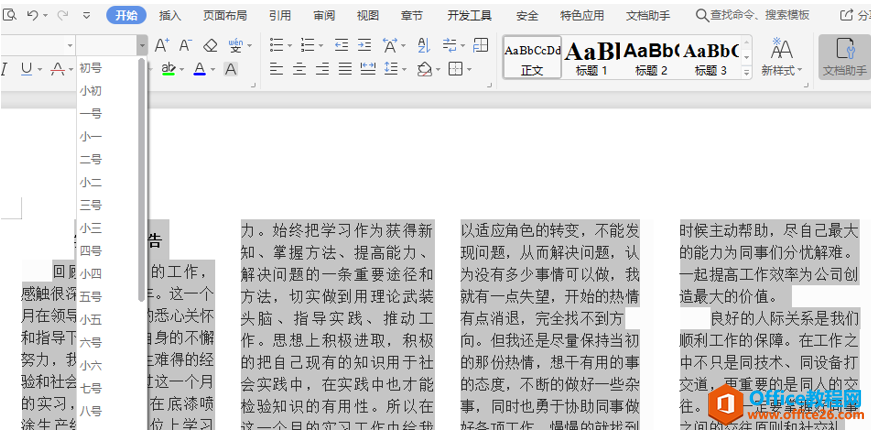Open the font color dropdown arrow
This screenshot has height=432, width=871.
pos(213,69)
